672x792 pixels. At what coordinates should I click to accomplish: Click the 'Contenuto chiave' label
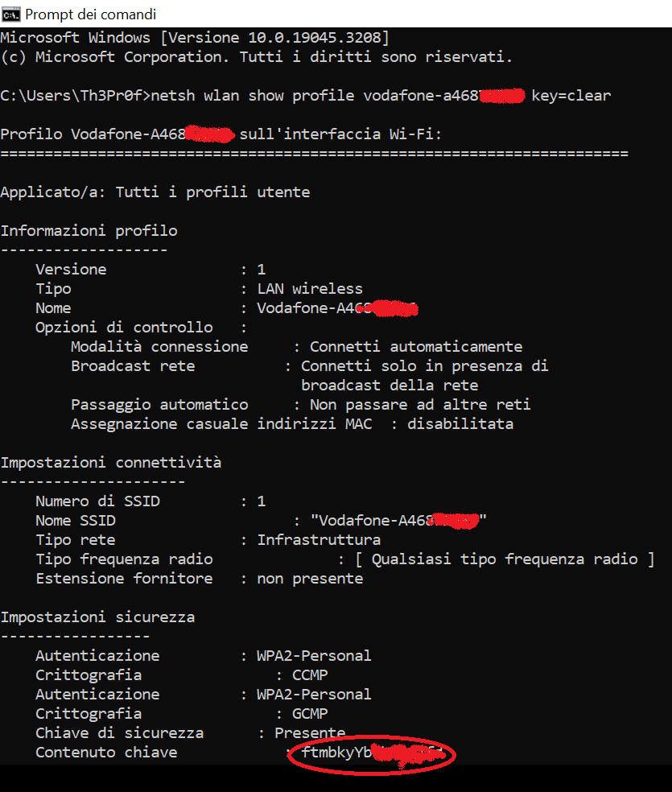[x=106, y=752]
